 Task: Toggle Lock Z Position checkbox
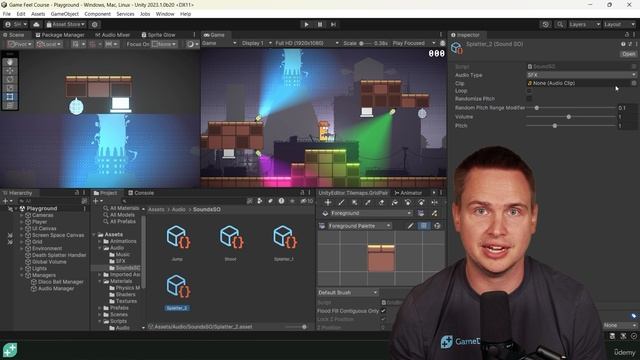[383, 319]
